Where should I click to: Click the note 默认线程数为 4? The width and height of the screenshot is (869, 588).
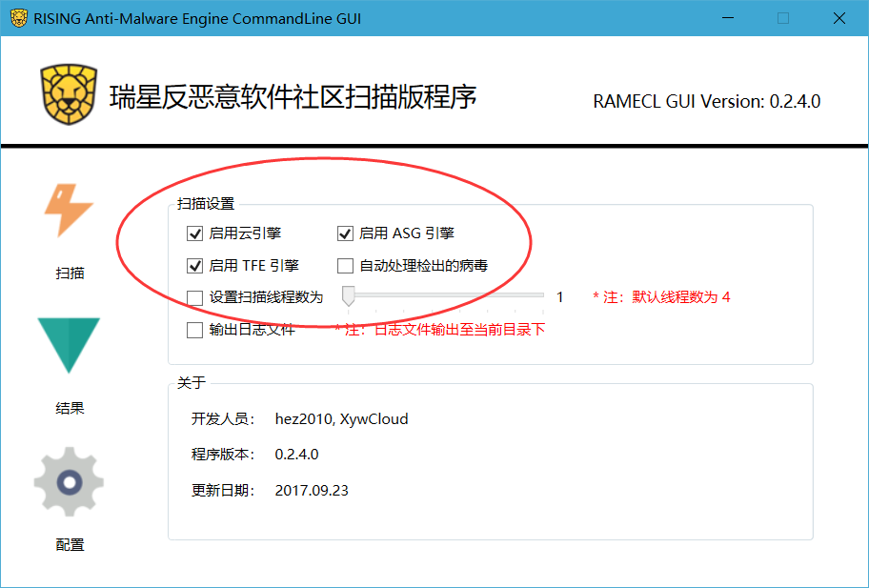pos(661,297)
